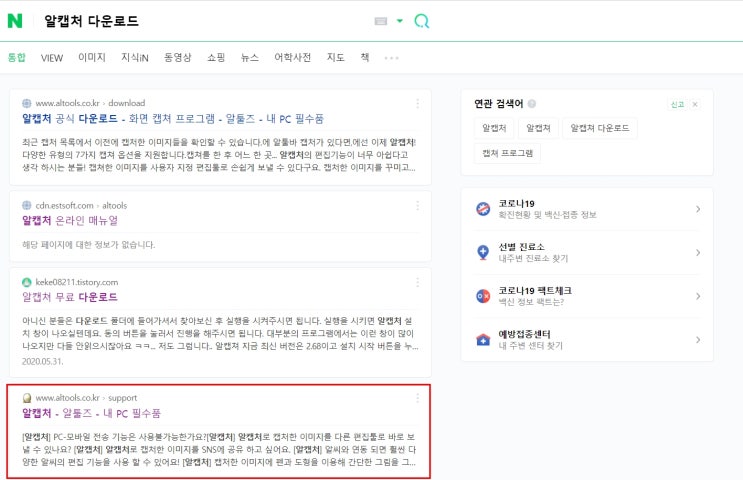The width and height of the screenshot is (743, 480).
Task: Click keke08211.tistory.com URL
Action: (77, 282)
